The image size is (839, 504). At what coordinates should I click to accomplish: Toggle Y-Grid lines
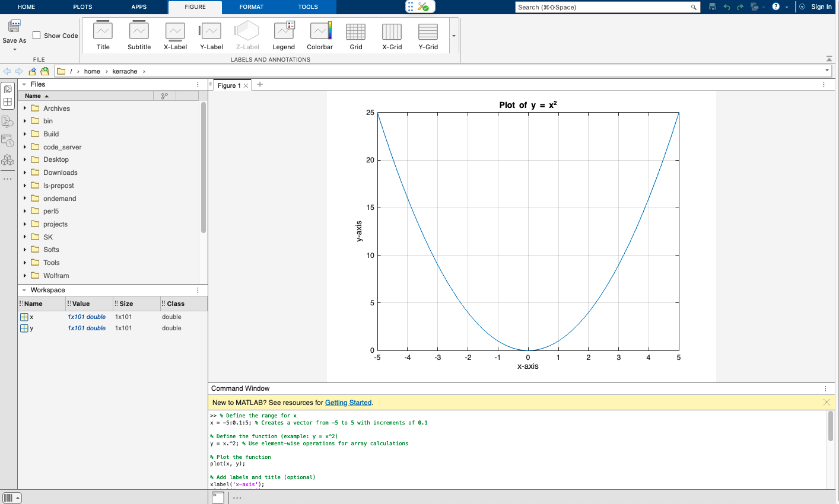[x=428, y=36]
